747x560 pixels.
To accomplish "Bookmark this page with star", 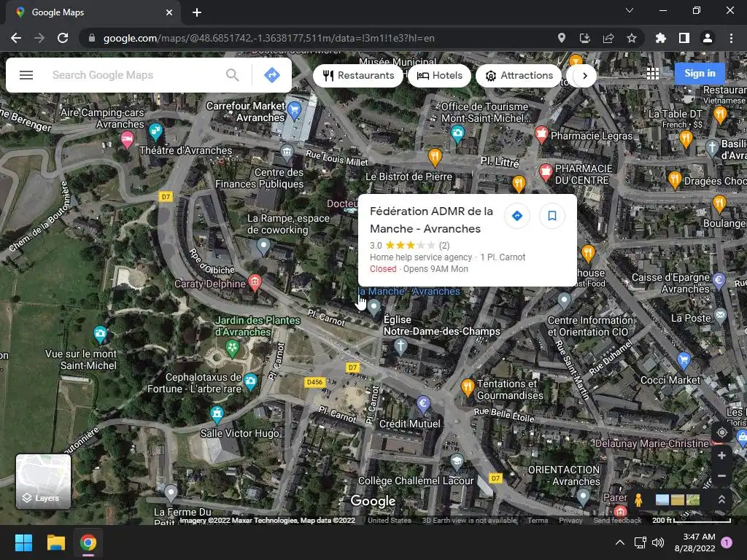I will [x=632, y=38].
